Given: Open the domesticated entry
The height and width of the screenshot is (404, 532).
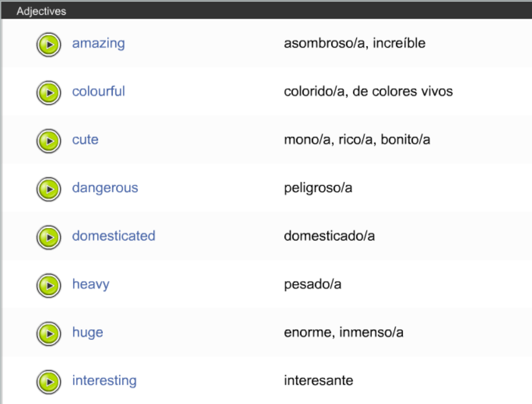Looking at the screenshot, I should pyautogui.click(x=114, y=236).
